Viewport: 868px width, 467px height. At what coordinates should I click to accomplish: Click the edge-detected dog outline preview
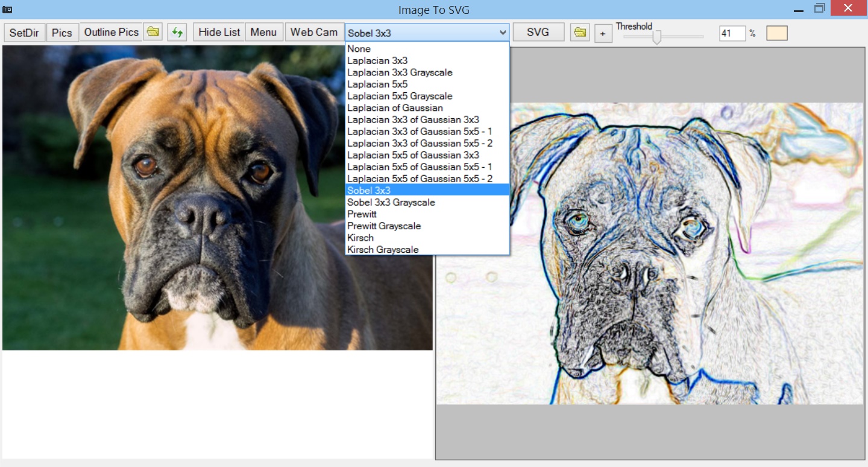point(650,253)
